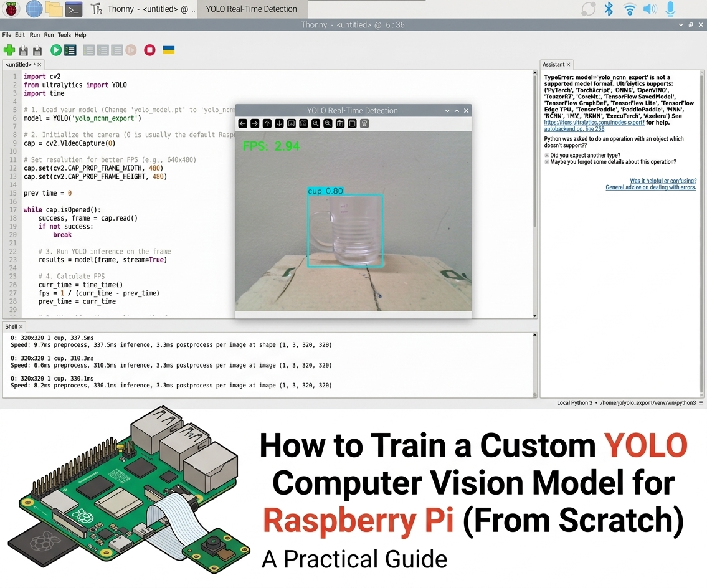The height and width of the screenshot is (588, 707).
Task: Click the up chevron on YOLO window title
Action: click(457, 110)
